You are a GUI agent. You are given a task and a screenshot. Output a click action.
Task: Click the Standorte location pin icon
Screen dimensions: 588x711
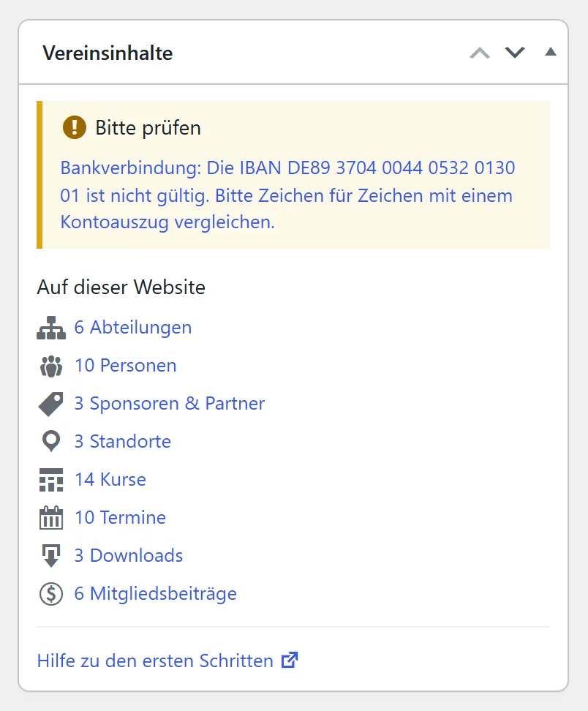(50, 441)
